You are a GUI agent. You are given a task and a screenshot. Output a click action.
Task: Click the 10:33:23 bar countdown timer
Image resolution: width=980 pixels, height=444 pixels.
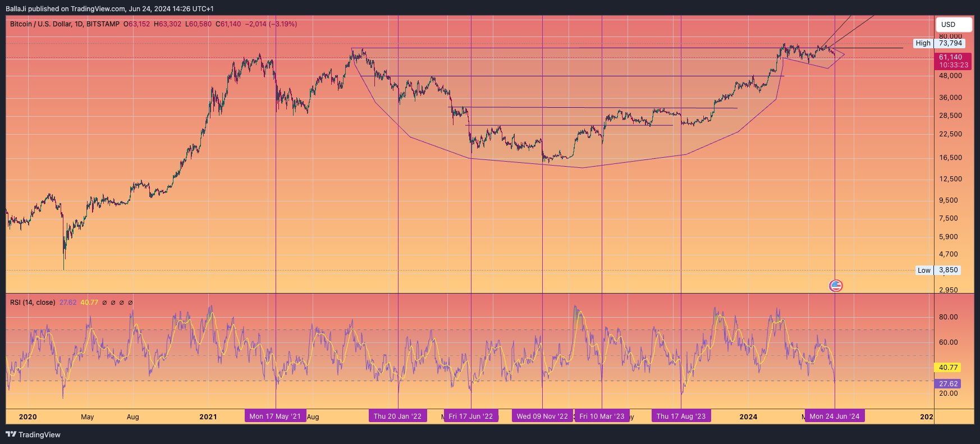[x=954, y=65]
